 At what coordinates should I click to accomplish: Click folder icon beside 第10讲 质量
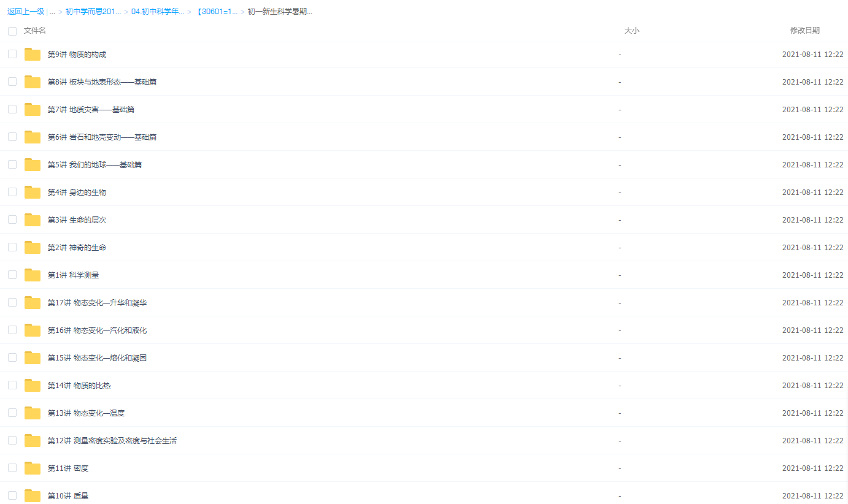(33, 496)
